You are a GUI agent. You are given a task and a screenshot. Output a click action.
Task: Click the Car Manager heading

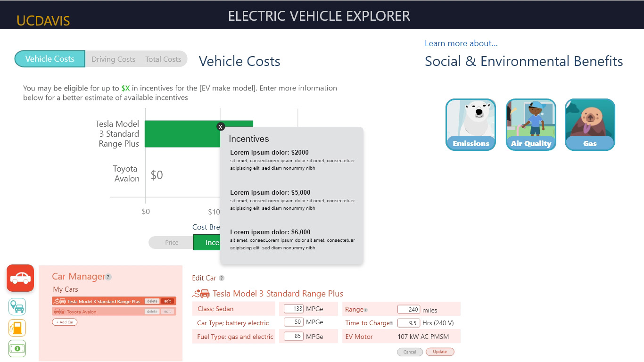(78, 277)
